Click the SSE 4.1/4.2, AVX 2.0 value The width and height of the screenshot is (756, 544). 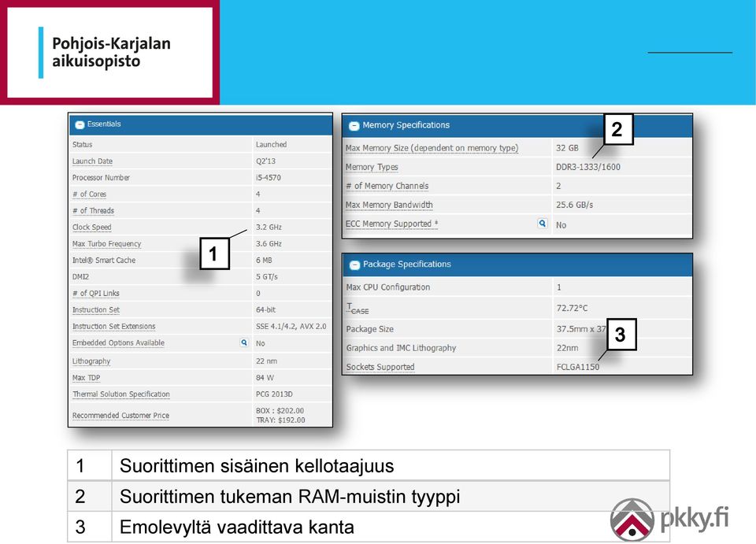click(291, 327)
